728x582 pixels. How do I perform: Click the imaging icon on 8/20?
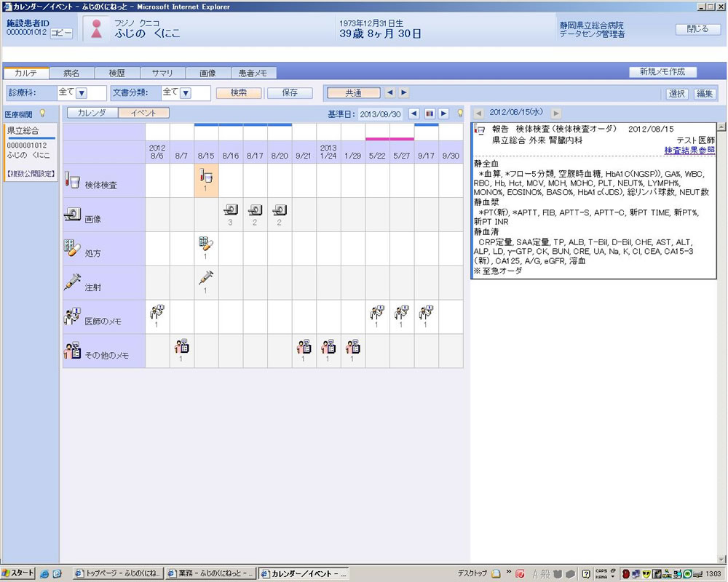[x=280, y=211]
